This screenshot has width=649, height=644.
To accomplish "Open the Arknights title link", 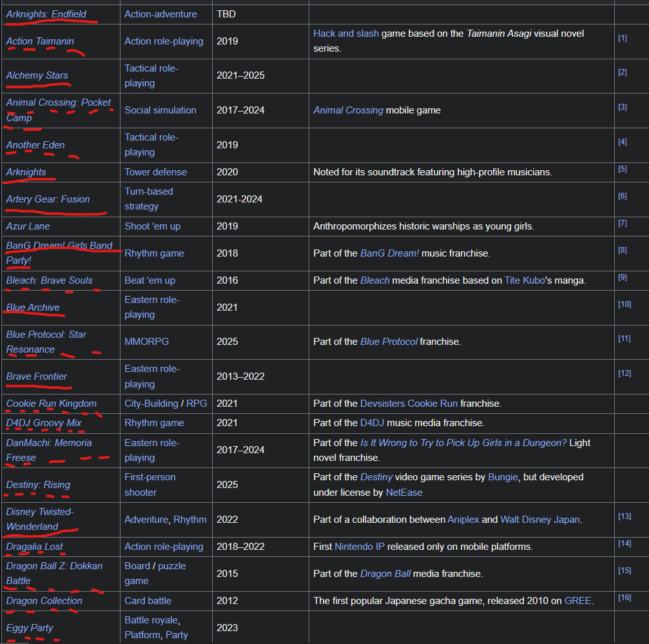I will (x=26, y=172).
